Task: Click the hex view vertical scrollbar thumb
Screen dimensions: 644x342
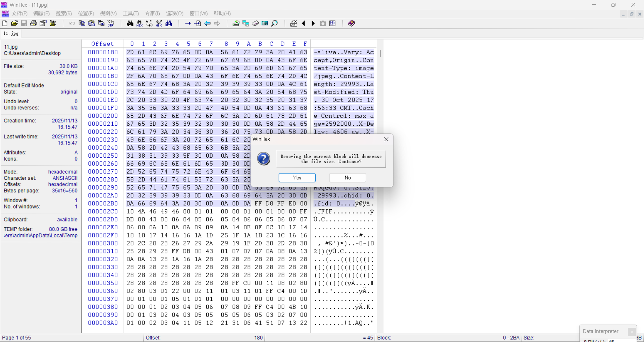Action: point(380,53)
